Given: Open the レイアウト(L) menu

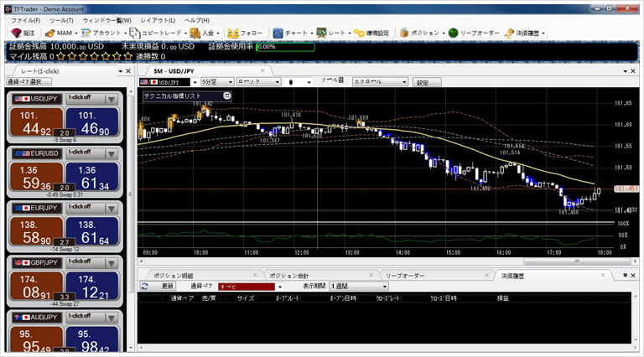Looking at the screenshot, I should (x=158, y=19).
